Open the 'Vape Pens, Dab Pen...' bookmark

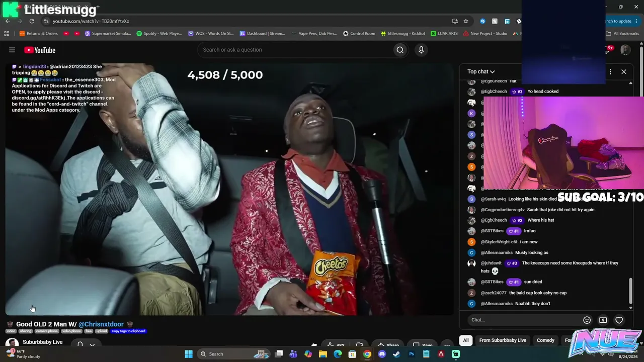click(x=314, y=34)
